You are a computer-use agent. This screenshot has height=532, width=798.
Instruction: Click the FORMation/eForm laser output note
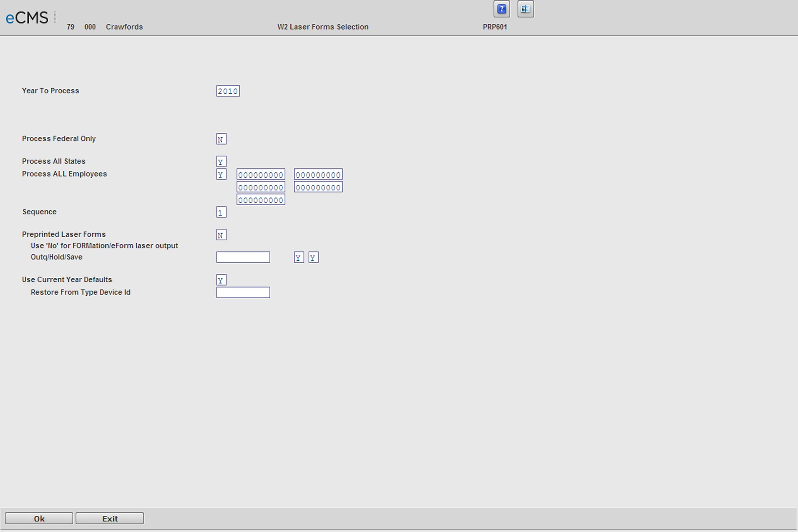104,246
